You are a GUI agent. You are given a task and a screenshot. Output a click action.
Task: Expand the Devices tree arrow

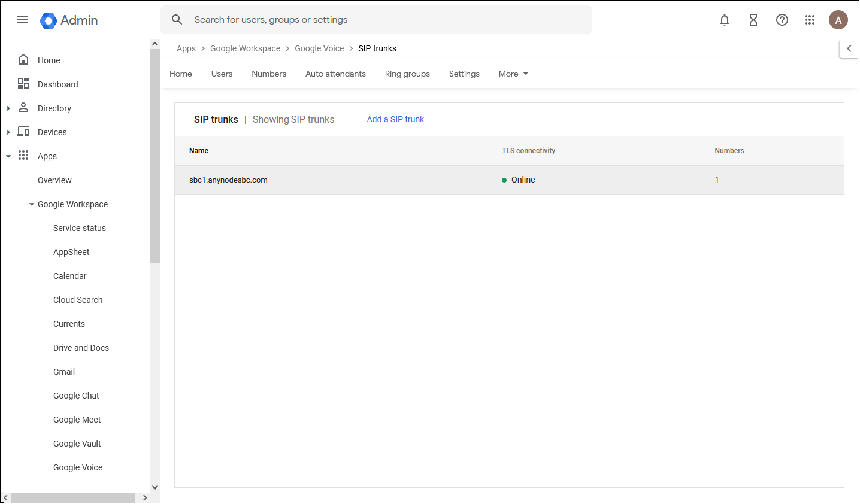pos(8,132)
